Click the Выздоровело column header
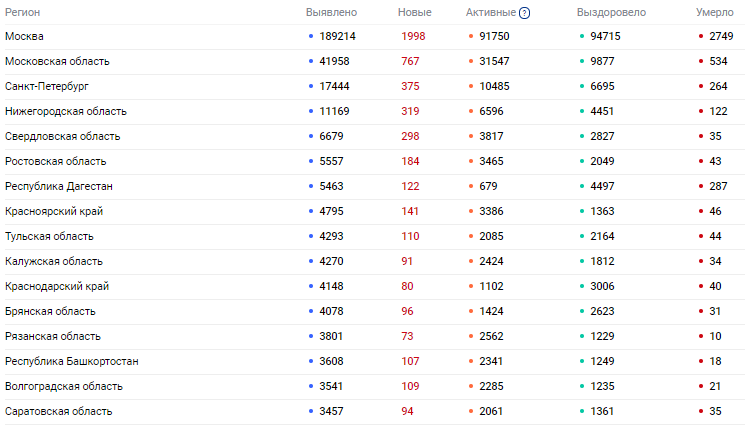This screenshot has height=431, width=745. pyautogui.click(x=611, y=12)
